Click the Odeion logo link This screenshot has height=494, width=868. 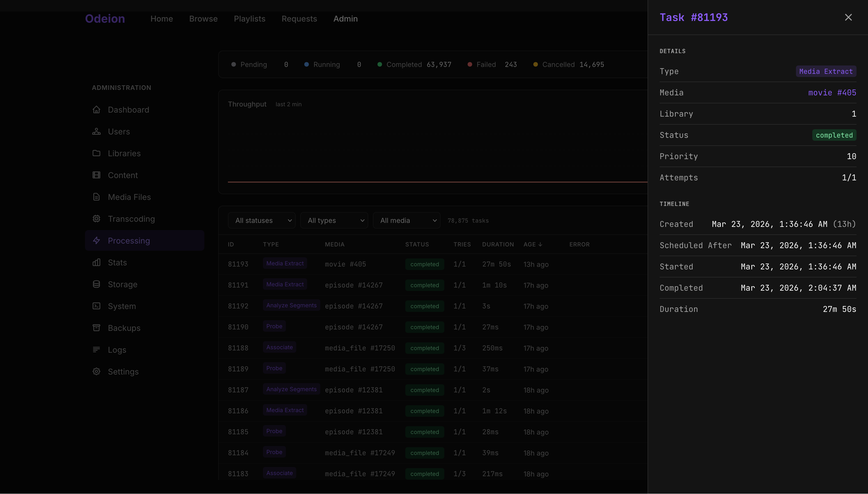tap(105, 19)
